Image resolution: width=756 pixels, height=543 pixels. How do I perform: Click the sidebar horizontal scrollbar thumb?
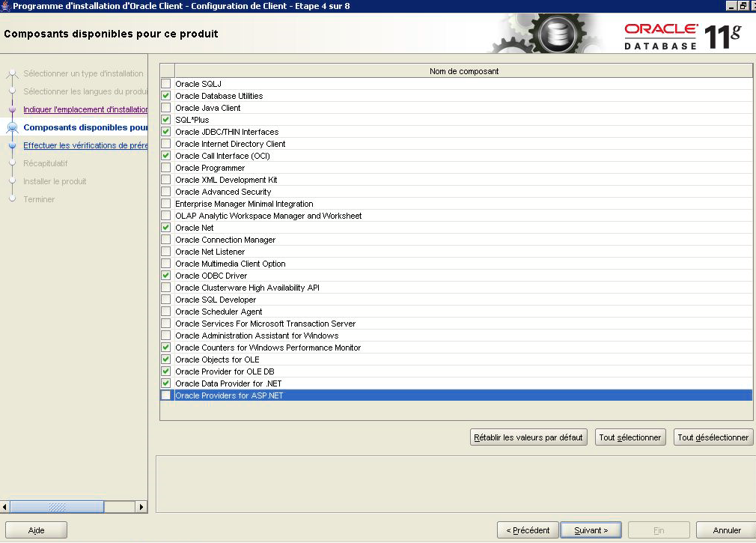(57, 507)
